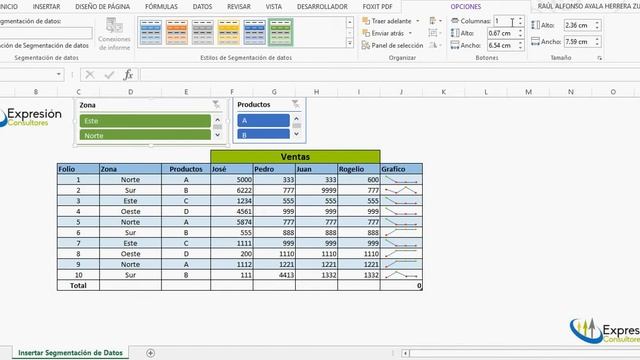Increase the Columnas value
Viewport: 640px width, 360px height.
(520, 18)
